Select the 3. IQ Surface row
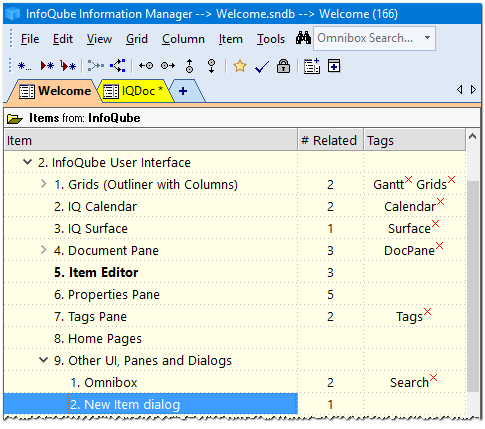This screenshot has width=485, height=429. point(235,228)
